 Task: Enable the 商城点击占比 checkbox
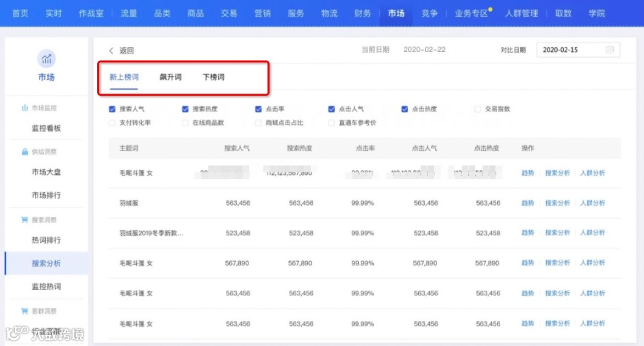point(258,122)
